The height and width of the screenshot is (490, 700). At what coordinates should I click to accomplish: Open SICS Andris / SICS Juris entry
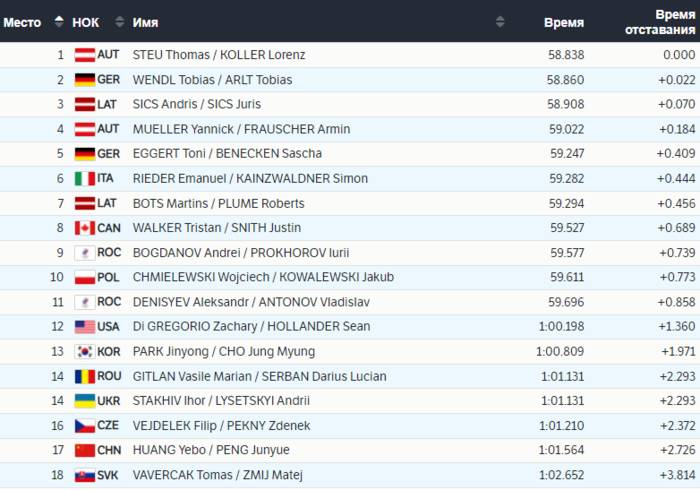pyautogui.click(x=196, y=104)
